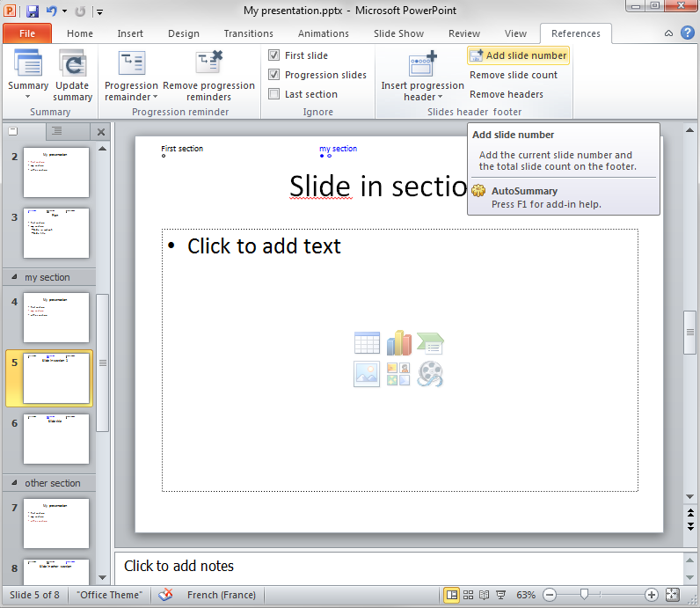Insert Picture from file icon in placeholder
700x608 pixels.
click(x=367, y=374)
